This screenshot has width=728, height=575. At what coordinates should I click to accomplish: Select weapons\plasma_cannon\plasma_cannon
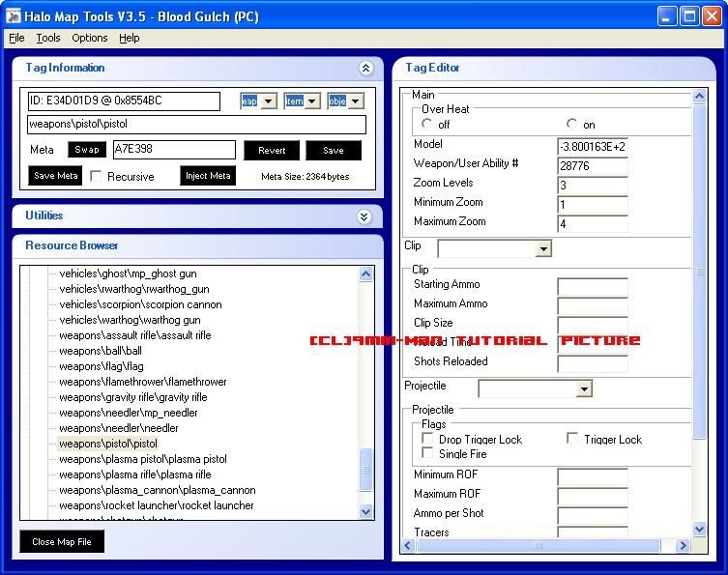[x=158, y=490]
